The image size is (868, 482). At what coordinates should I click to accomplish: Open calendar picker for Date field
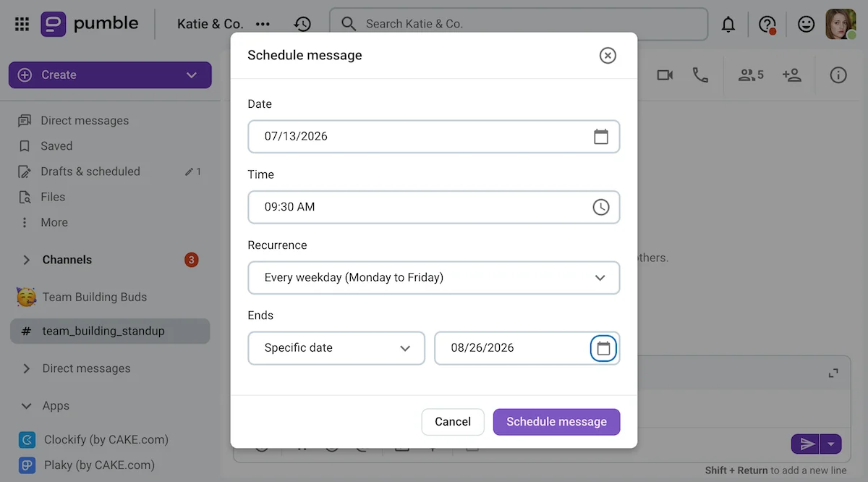(601, 136)
